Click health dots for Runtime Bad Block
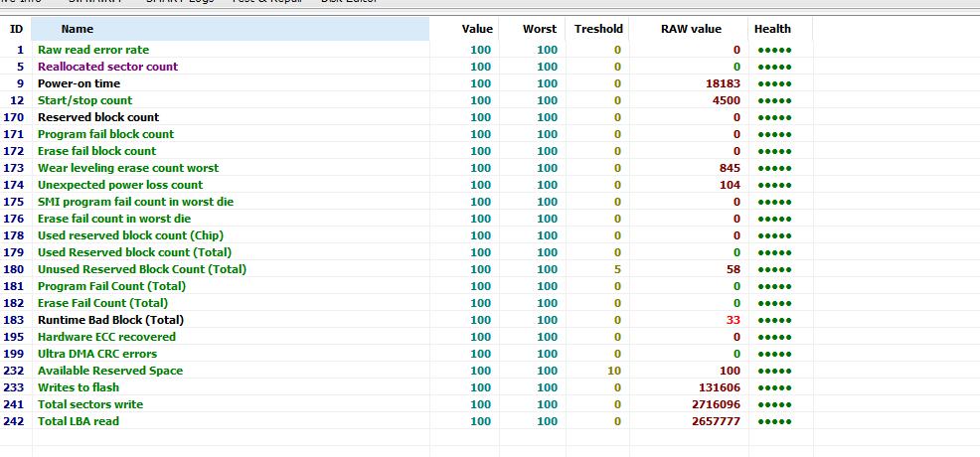The height and width of the screenshot is (457, 980). (x=774, y=320)
